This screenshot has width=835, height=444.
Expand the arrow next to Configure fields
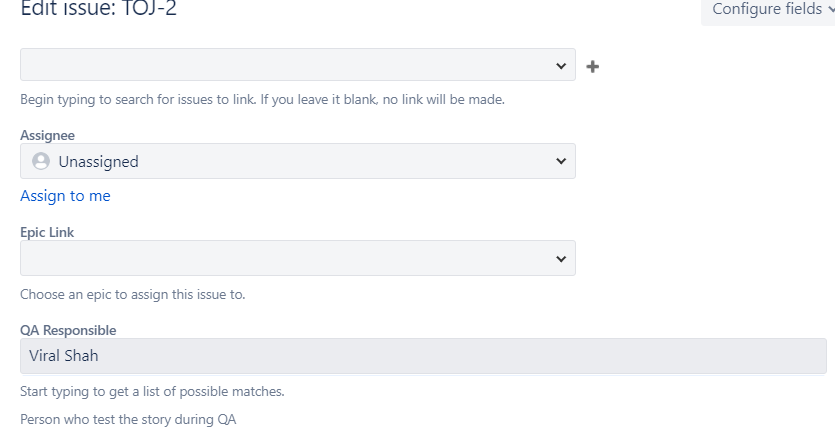tap(830, 9)
